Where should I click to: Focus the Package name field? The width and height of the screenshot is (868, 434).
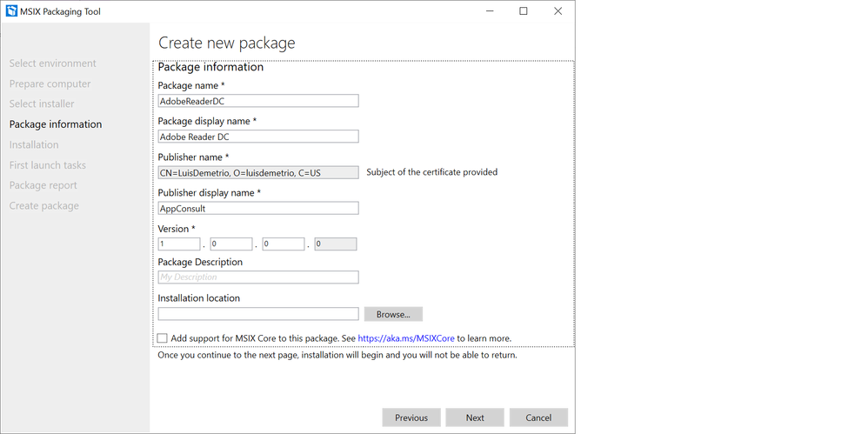[x=258, y=101]
